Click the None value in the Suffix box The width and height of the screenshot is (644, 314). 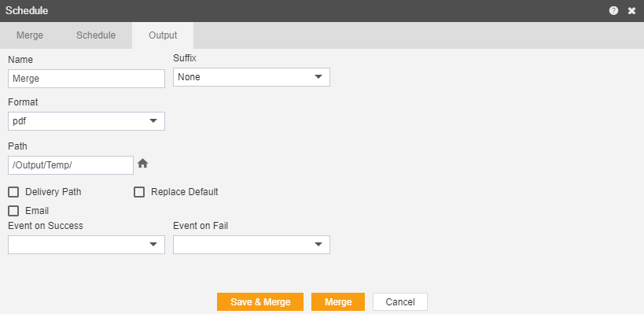tap(189, 77)
